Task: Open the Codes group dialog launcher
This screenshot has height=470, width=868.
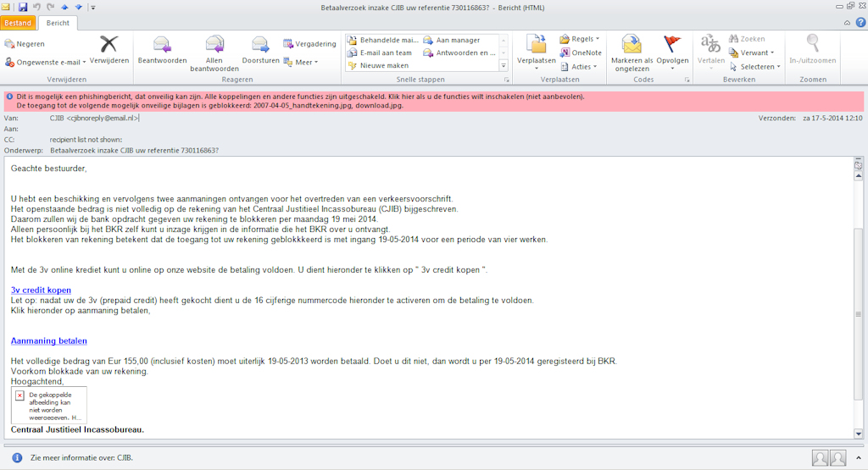Action: pos(687,80)
